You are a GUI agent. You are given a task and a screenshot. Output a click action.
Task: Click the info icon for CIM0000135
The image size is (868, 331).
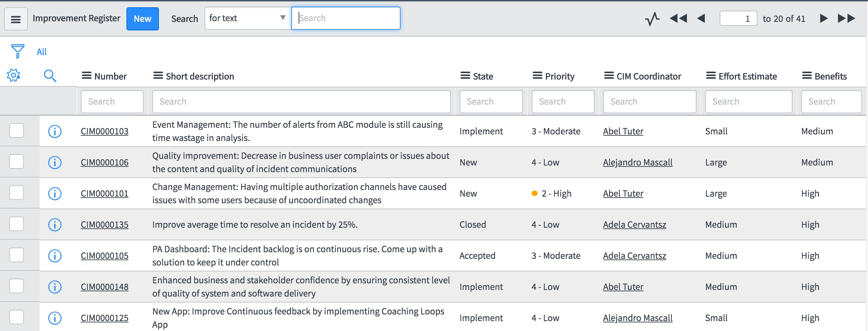(55, 224)
